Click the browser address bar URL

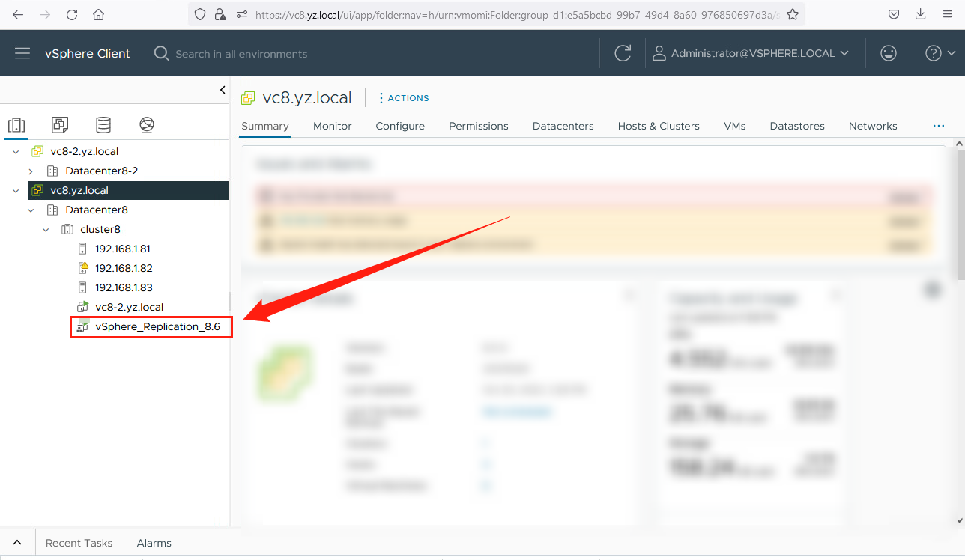click(x=517, y=14)
